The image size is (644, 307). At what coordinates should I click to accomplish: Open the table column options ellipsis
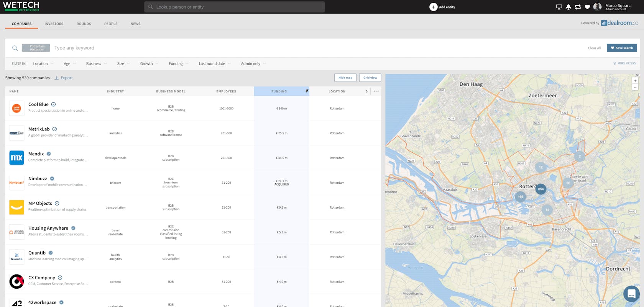point(376,91)
